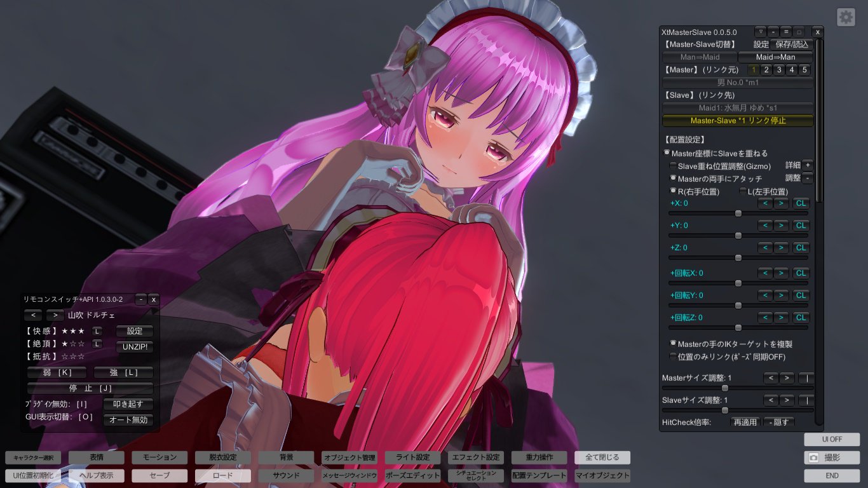Click UI OFF button
Image resolution: width=868 pixels, height=488 pixels.
[x=832, y=440]
